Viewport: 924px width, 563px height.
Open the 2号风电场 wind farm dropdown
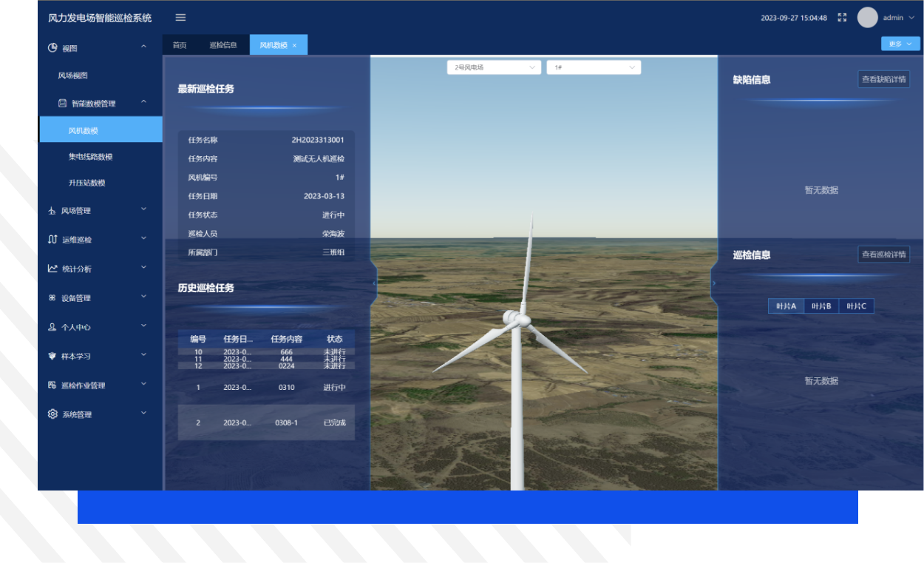click(x=494, y=67)
